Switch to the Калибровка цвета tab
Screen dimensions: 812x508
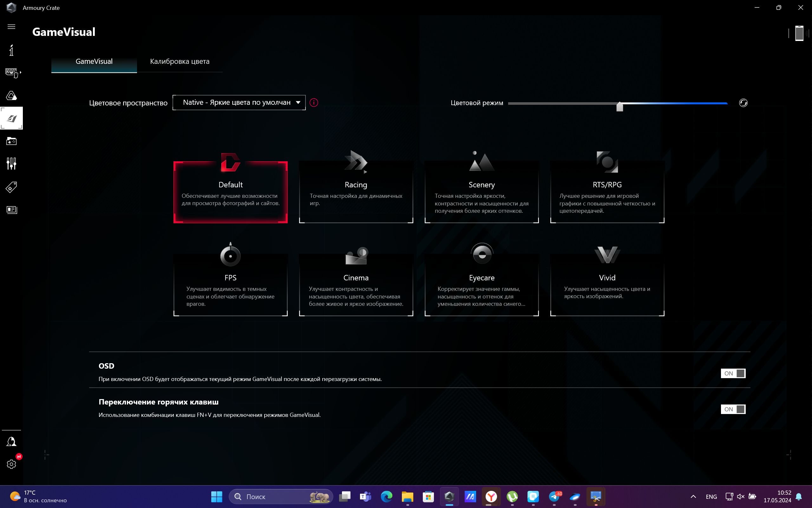click(180, 62)
